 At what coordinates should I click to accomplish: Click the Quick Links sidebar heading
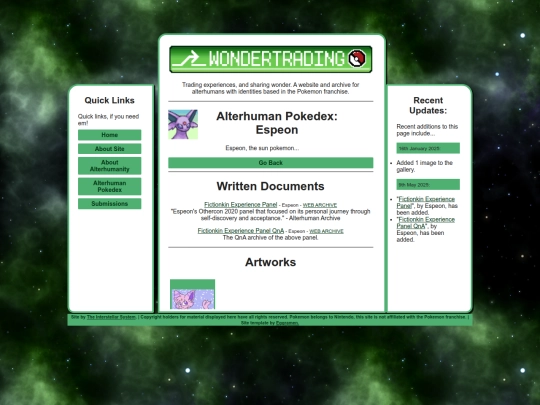click(x=110, y=101)
